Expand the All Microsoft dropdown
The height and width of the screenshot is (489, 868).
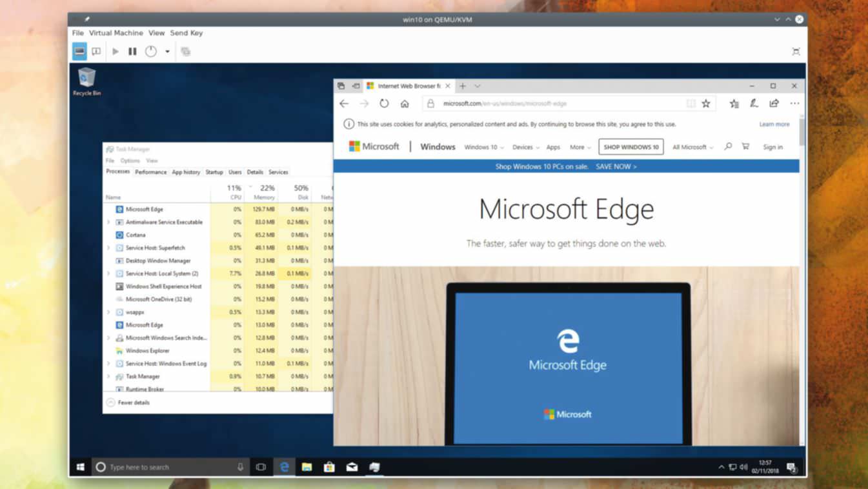[693, 147]
